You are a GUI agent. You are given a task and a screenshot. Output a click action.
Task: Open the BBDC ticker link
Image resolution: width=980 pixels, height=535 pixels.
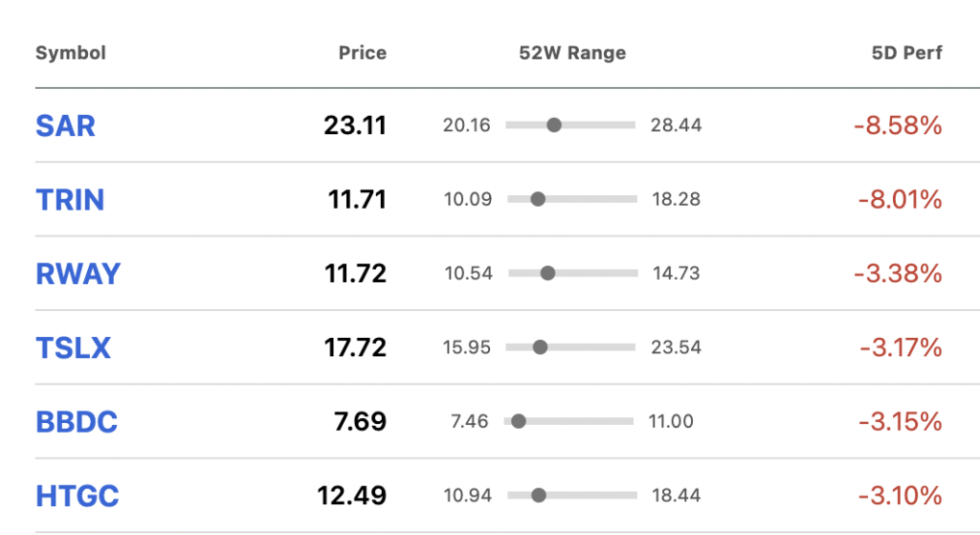click(x=77, y=422)
